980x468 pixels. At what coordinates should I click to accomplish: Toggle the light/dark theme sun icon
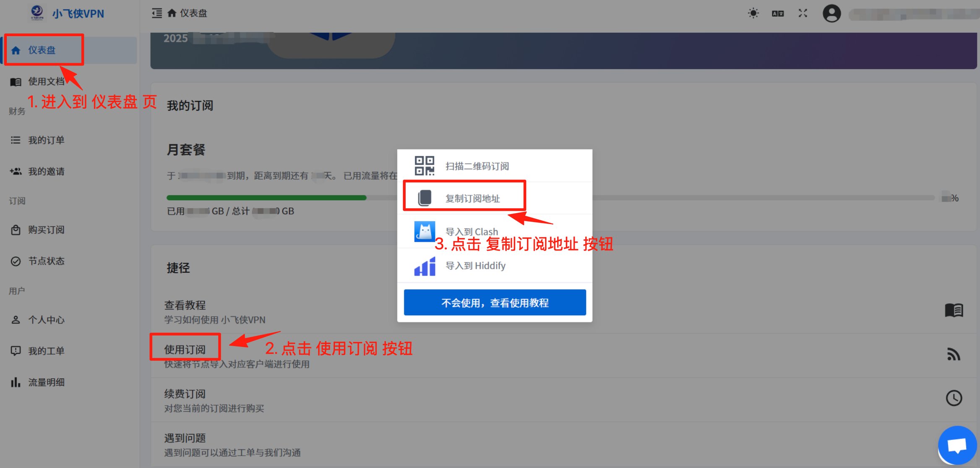click(753, 13)
